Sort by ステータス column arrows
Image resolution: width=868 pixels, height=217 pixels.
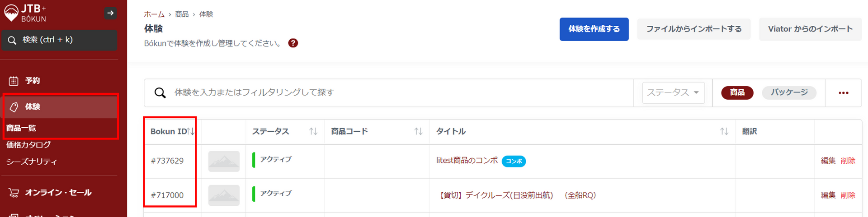tap(313, 131)
